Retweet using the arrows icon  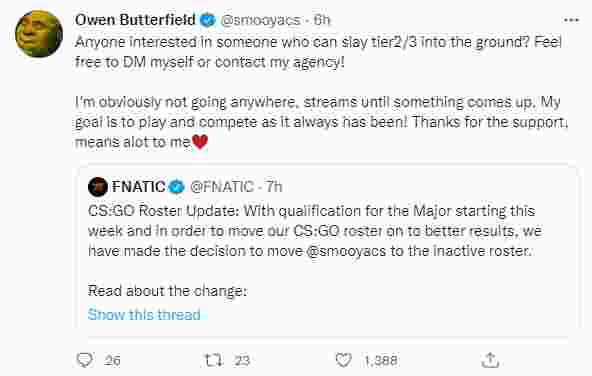[x=214, y=360]
